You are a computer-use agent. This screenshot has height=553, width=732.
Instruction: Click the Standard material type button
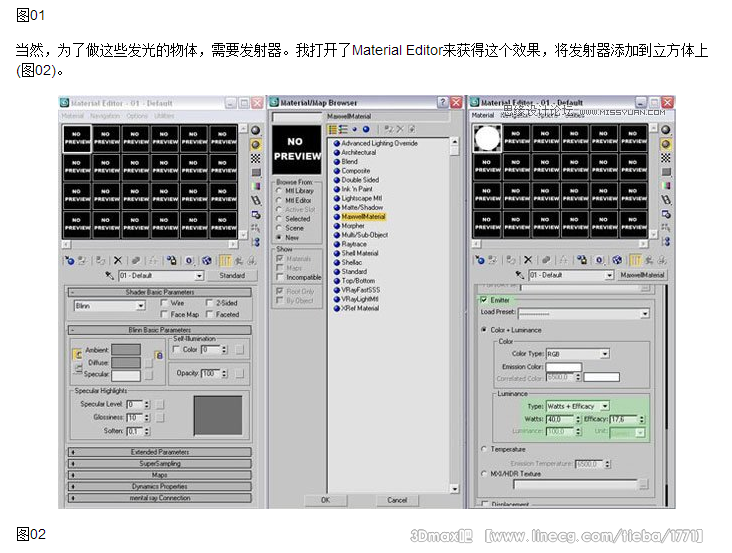click(x=232, y=275)
